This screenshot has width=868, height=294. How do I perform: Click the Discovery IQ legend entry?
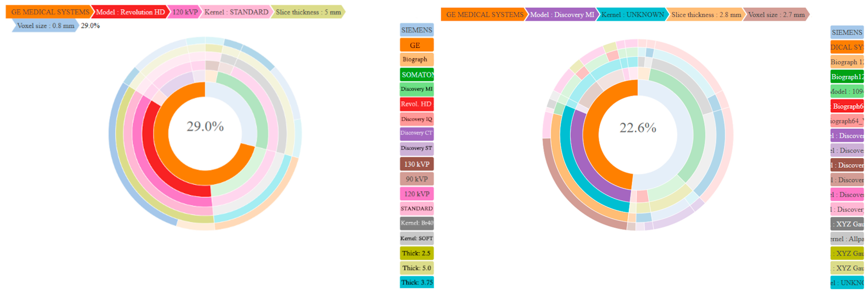[x=417, y=119]
